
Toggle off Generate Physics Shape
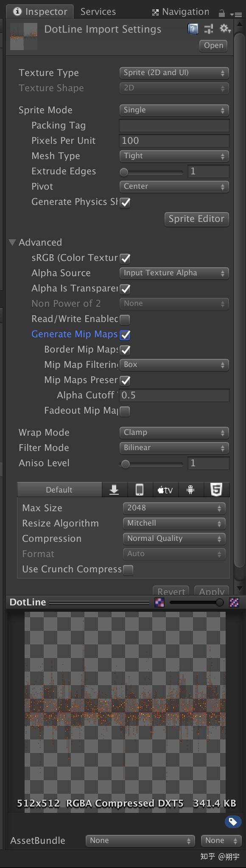click(x=125, y=202)
